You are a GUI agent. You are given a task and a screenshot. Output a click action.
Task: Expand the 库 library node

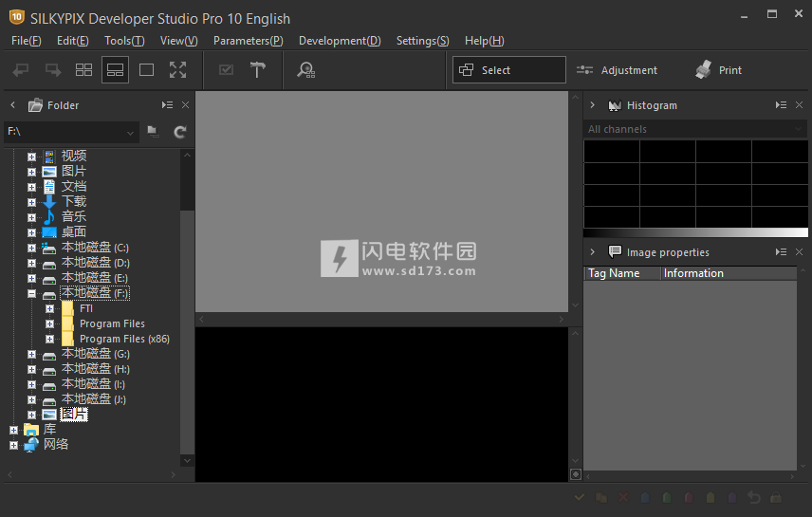click(x=13, y=431)
